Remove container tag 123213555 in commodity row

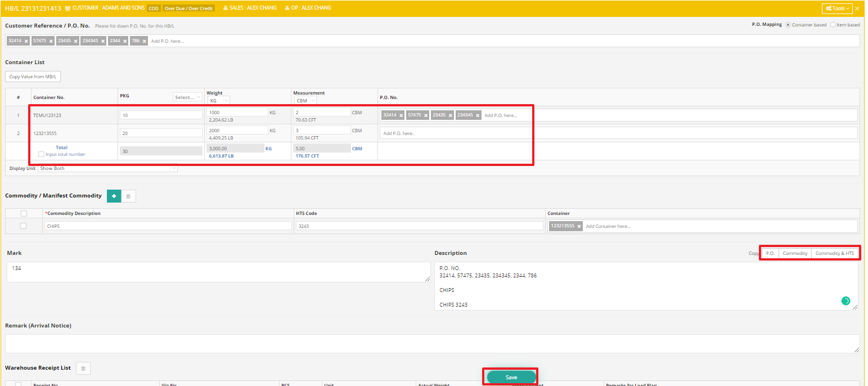click(x=579, y=226)
